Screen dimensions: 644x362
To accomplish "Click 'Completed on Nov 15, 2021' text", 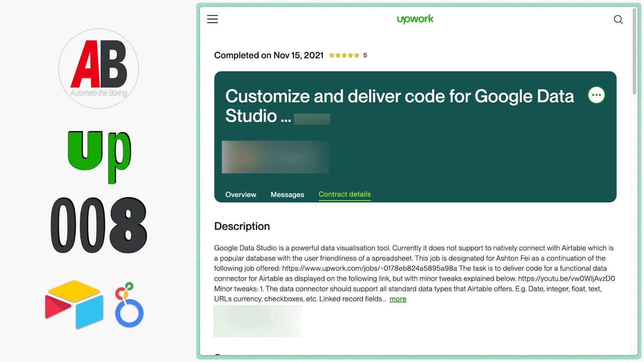I will click(x=269, y=56).
